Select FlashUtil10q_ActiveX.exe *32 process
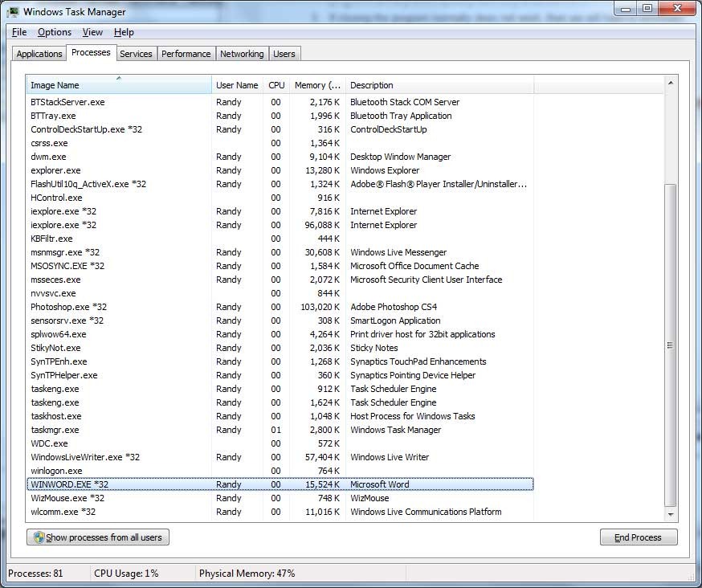The width and height of the screenshot is (702, 588). [x=280, y=184]
